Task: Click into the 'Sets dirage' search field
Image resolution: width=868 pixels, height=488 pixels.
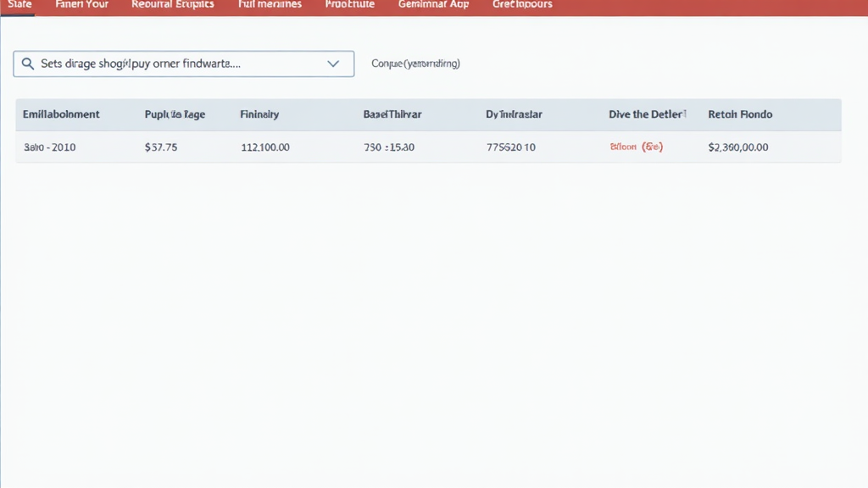Action: [170, 64]
